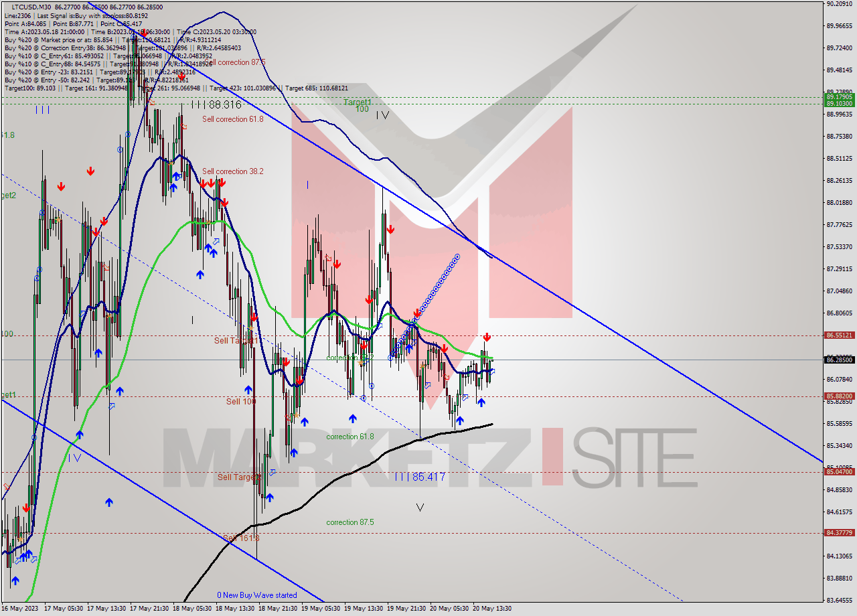Viewport: 857px width, 616px height.
Task: Click the 'I V' wave label near Target1
Action: point(382,115)
